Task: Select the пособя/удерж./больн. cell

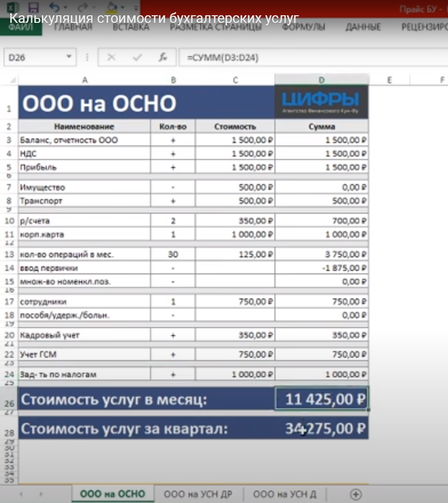Action: pyautogui.click(x=84, y=315)
